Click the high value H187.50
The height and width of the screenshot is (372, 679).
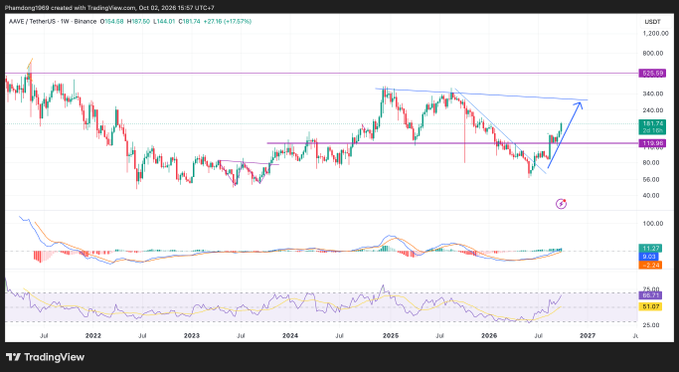138,21
